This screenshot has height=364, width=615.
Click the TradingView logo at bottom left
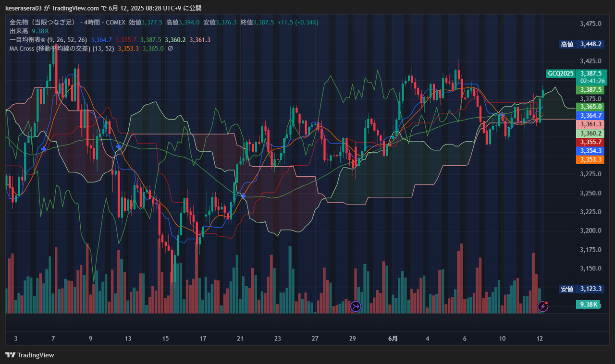point(30,355)
